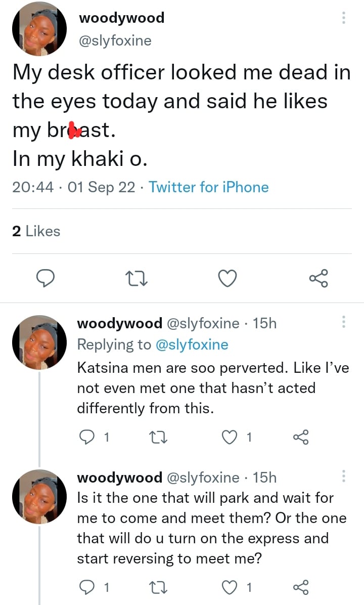Open the Twitter for iPhone source link

pyautogui.click(x=208, y=187)
